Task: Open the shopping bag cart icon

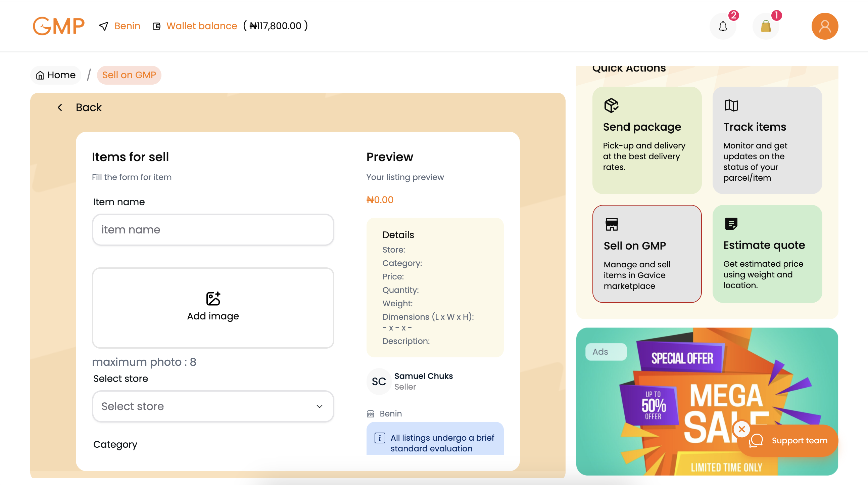Action: [766, 26]
